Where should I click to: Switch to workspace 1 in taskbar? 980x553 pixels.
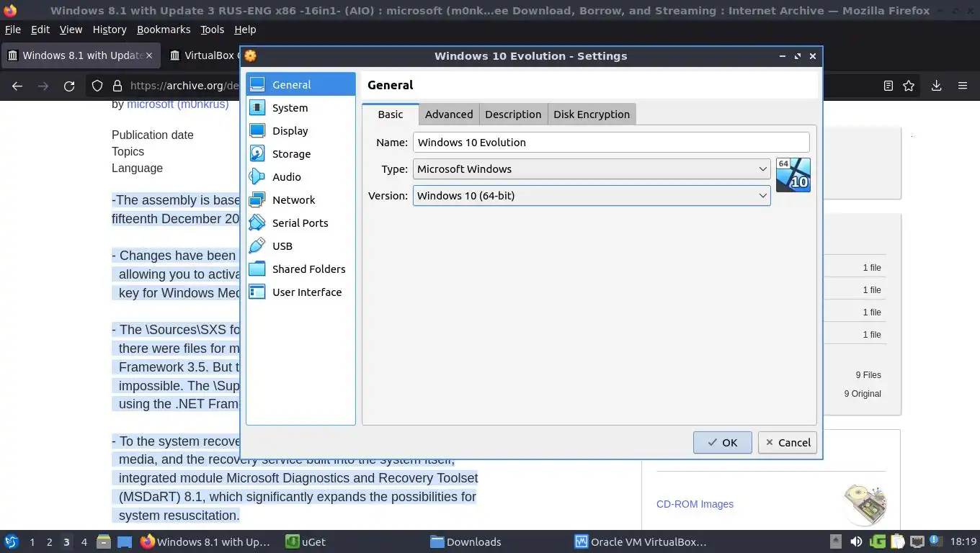pos(32,541)
